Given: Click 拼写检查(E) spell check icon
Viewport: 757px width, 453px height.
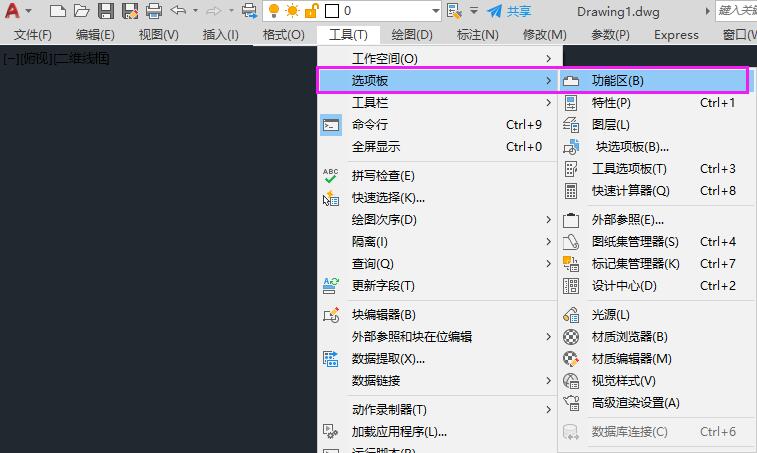Looking at the screenshot, I should pos(331,176).
